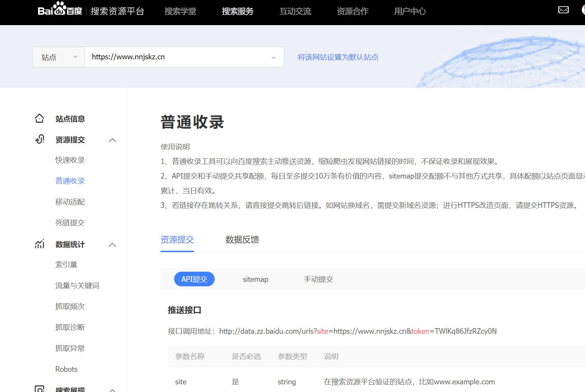Viewport: 585px width, 392px height.
Task: Select 普通收录 in the sidebar
Action: (70, 181)
